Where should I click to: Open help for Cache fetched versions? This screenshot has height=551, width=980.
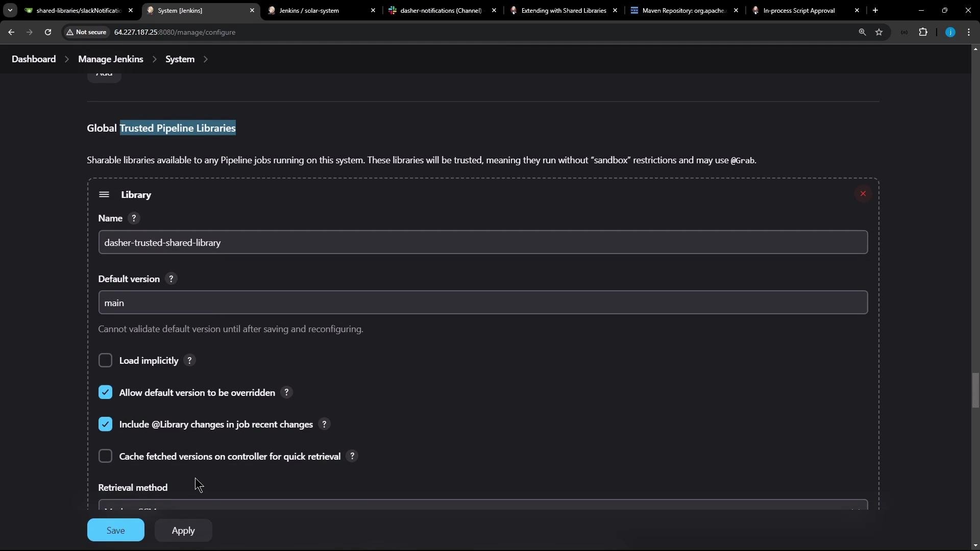352,456
